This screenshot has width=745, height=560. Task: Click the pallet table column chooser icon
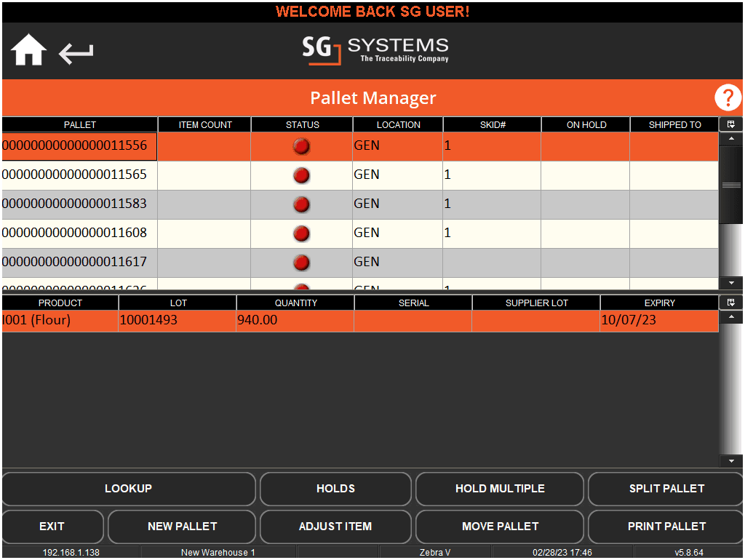click(x=730, y=124)
